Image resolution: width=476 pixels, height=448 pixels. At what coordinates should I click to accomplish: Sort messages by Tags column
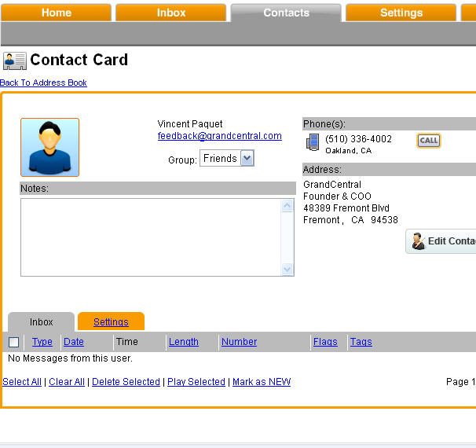(361, 342)
